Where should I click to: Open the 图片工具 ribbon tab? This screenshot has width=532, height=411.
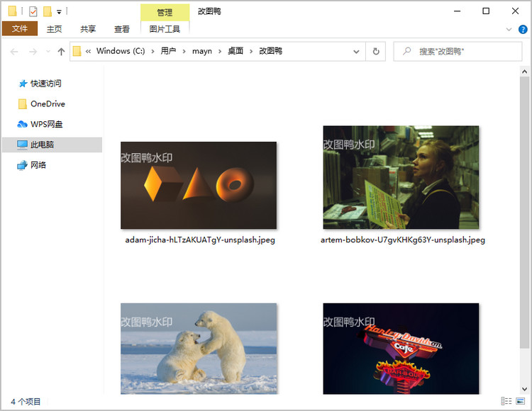pos(165,29)
